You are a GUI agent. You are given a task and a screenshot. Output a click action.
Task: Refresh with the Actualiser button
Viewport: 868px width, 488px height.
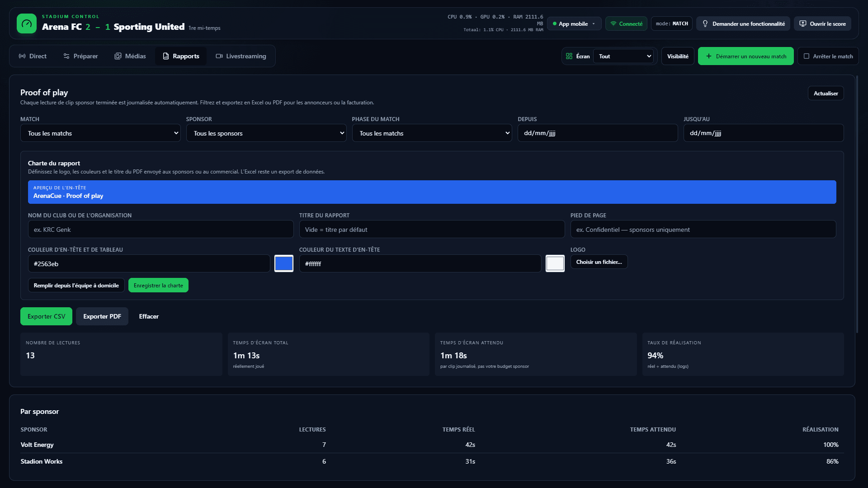point(826,93)
